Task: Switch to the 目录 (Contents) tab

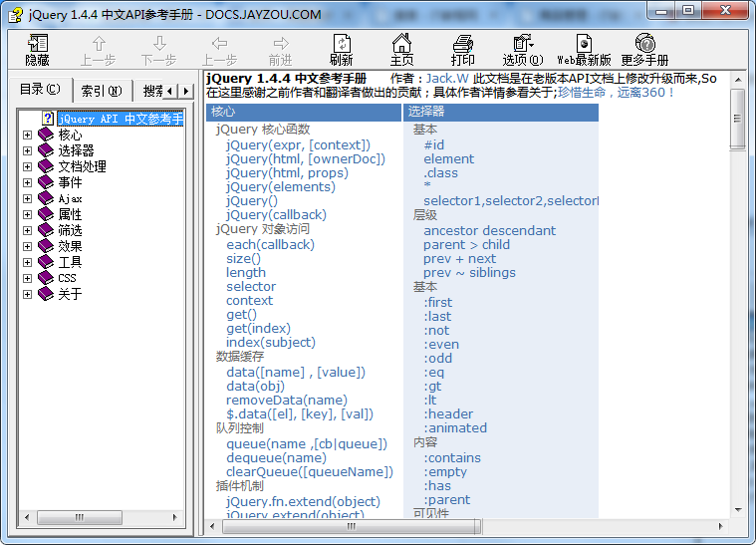Action: tap(41, 90)
